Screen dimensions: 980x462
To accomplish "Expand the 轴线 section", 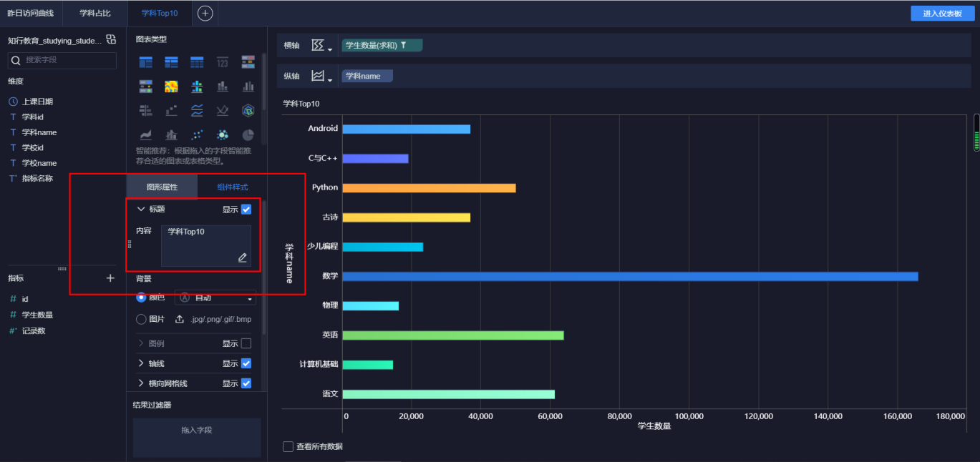I will [x=140, y=363].
